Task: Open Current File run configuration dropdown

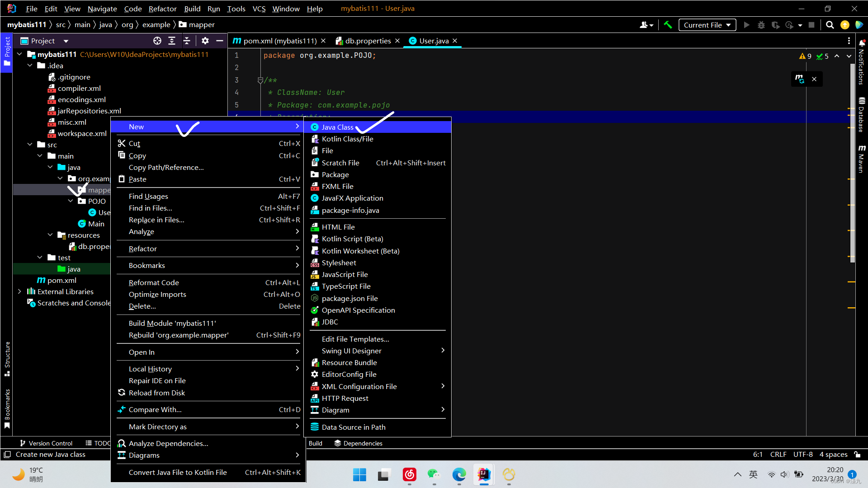Action: (707, 25)
